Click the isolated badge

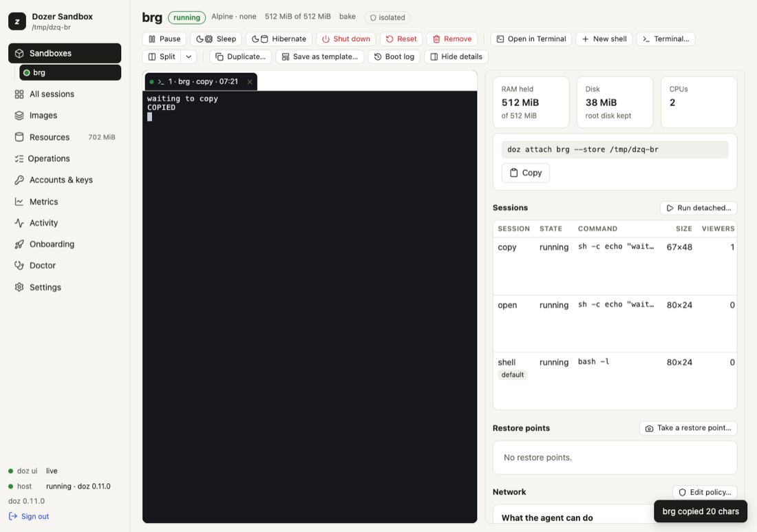point(387,18)
